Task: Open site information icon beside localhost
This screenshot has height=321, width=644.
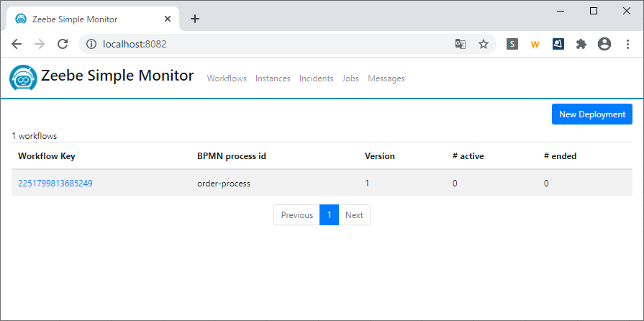Action: click(91, 44)
